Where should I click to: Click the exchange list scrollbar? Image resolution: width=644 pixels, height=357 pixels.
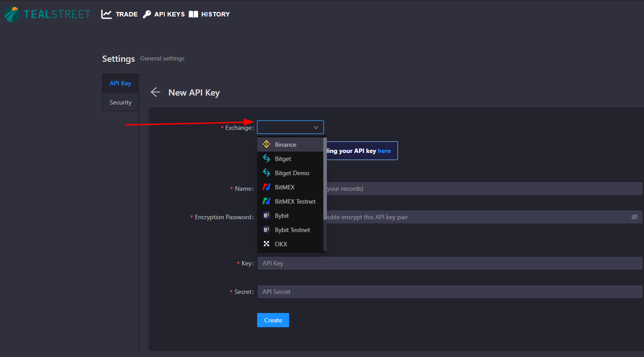pyautogui.click(x=325, y=178)
